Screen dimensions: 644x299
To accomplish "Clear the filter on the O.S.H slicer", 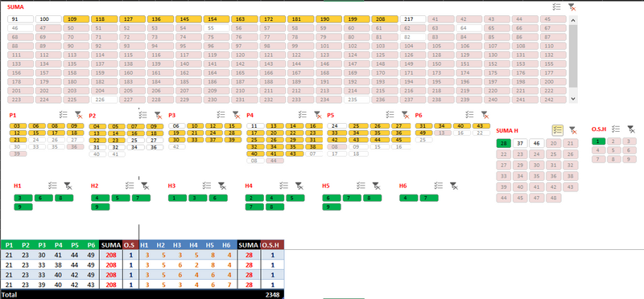I will (631, 129).
